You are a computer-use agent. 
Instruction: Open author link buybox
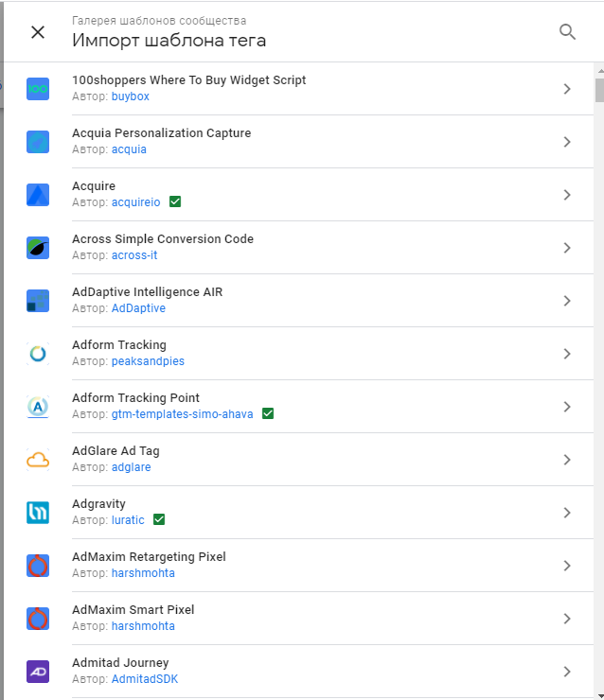tap(131, 96)
